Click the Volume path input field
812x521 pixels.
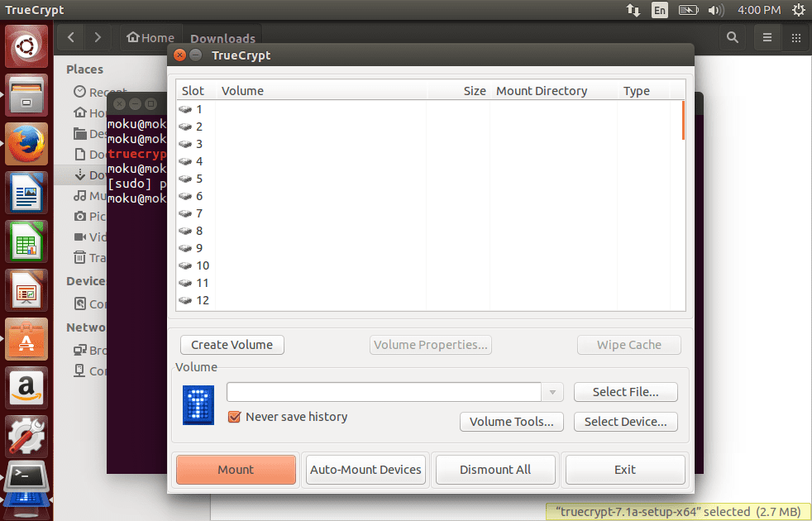pos(385,392)
